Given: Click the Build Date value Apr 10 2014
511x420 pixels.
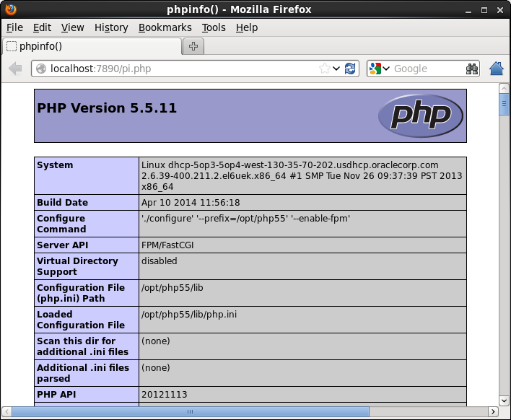Looking at the screenshot, I should [191, 202].
